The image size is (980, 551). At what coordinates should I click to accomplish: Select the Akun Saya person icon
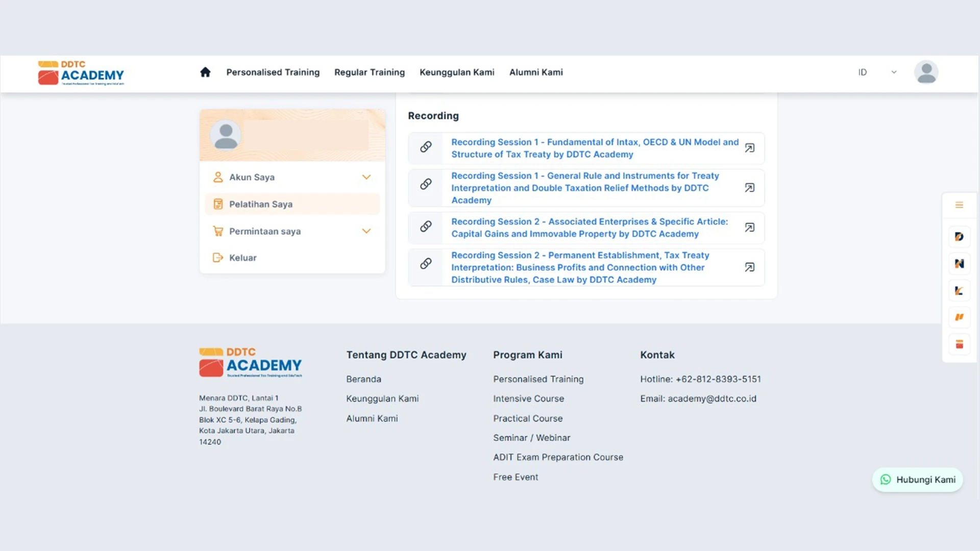coord(218,177)
